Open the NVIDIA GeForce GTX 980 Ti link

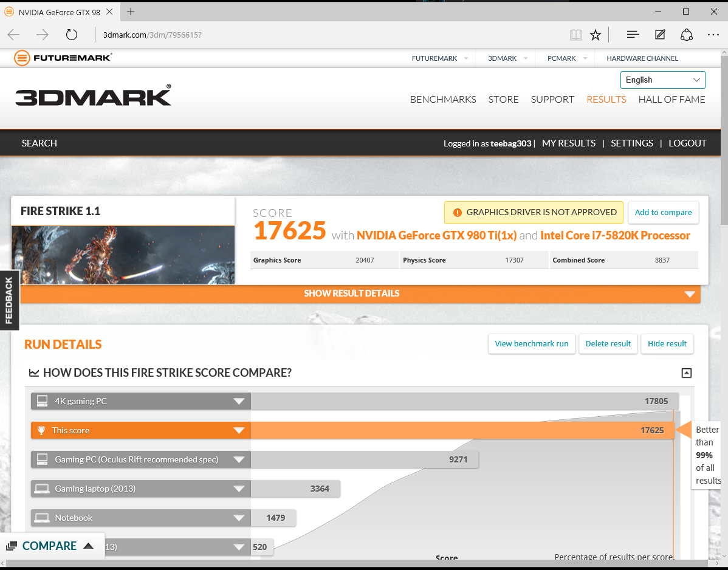click(436, 235)
